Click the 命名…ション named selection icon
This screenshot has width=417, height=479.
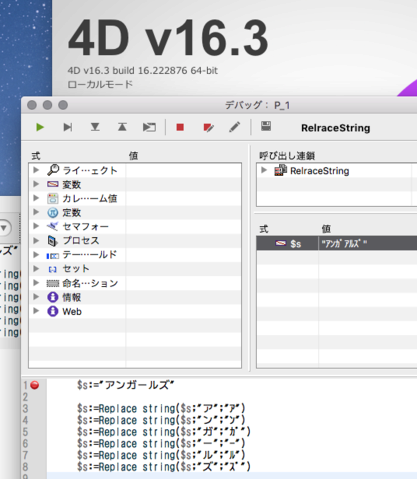(53, 284)
